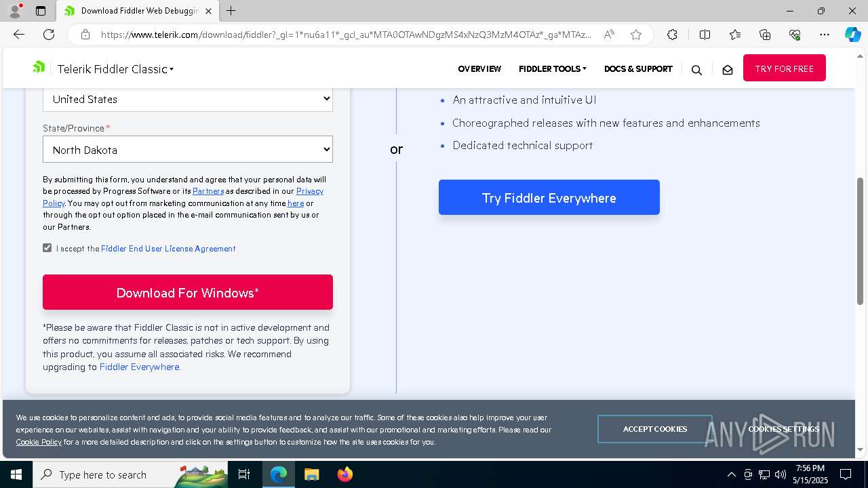This screenshot has height=488, width=868.
Task: Open Windows Start menu
Action: coord(16,474)
